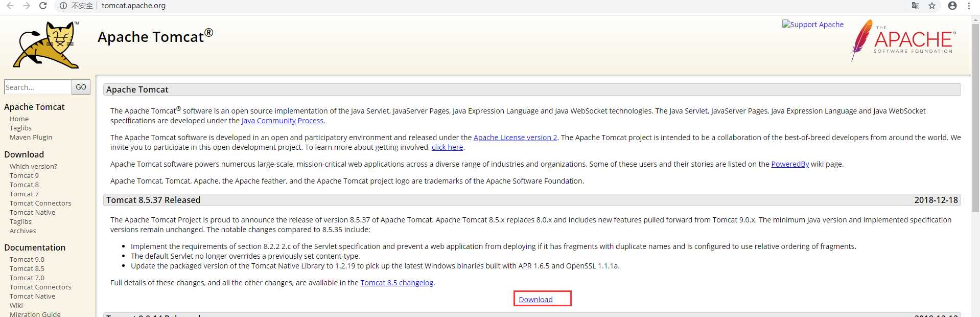Screen dimensions: 980x317
Task: Open Tomcat Connectors under Documentation
Action: tap(40, 287)
